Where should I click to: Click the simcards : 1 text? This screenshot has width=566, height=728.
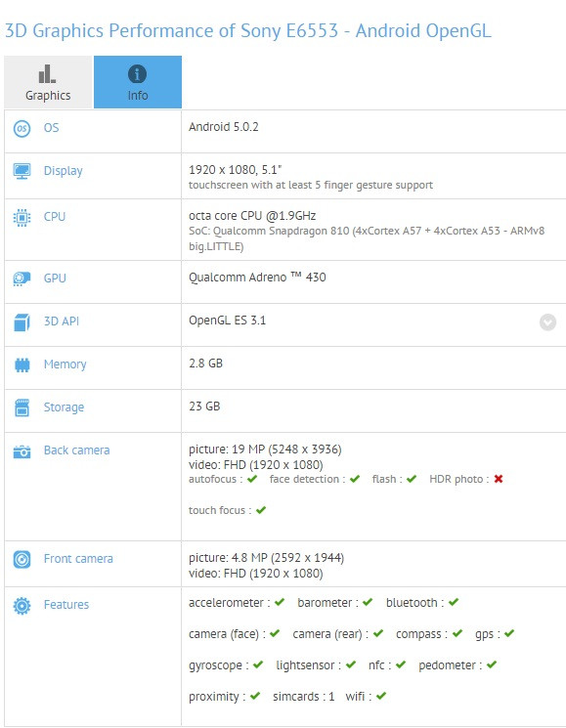[x=304, y=697]
